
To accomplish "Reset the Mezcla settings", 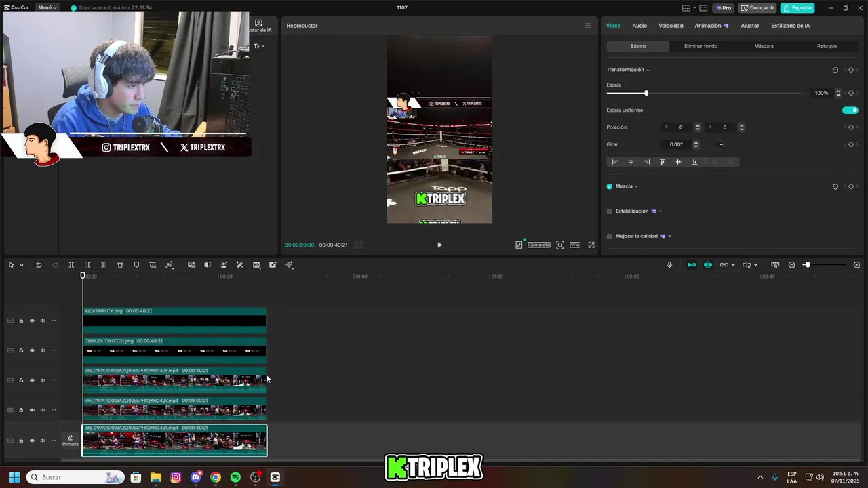I will pyautogui.click(x=835, y=186).
